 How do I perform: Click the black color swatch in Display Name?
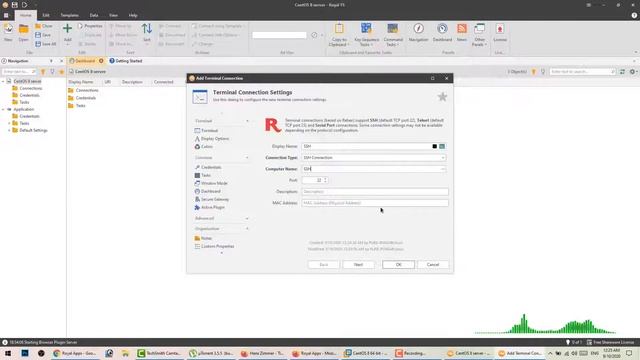point(435,146)
